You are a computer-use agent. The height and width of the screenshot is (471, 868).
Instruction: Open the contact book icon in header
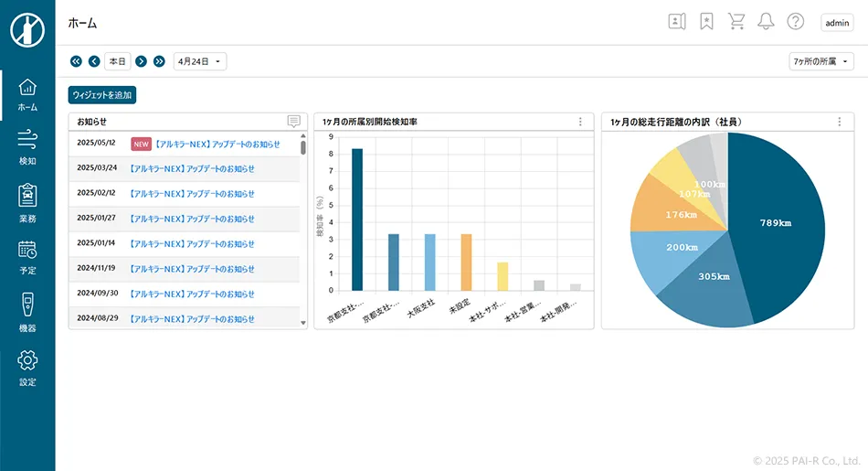pos(676,21)
